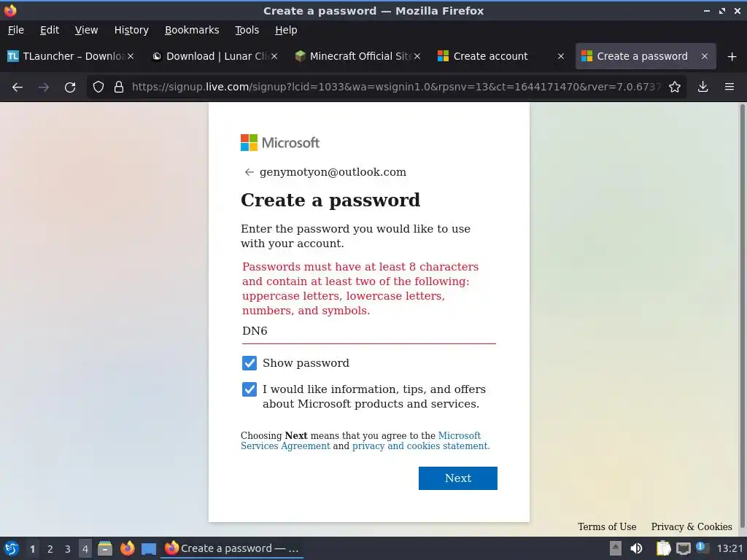The height and width of the screenshot is (560, 747).
Task: Close the TLauncher tab
Action: click(131, 57)
